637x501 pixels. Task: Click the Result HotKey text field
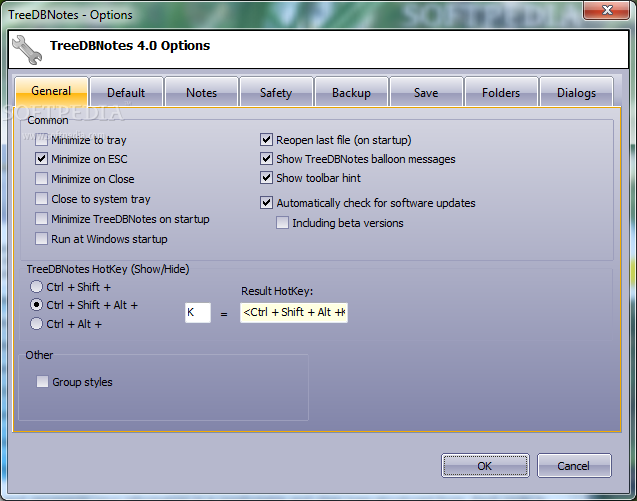(x=294, y=313)
